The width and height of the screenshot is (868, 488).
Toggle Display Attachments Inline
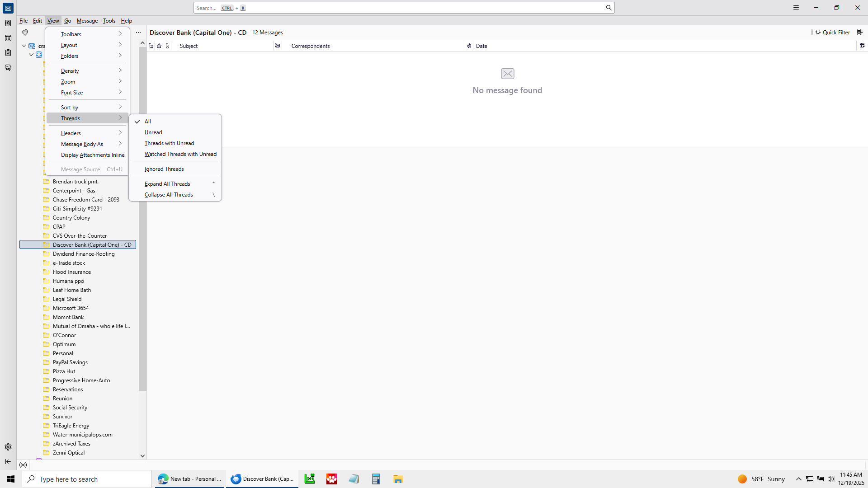(x=93, y=155)
